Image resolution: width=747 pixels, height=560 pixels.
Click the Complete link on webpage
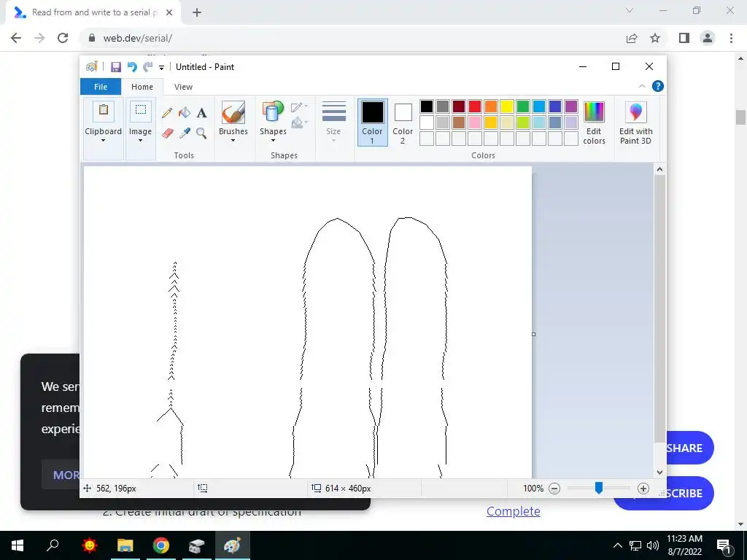[x=513, y=511]
